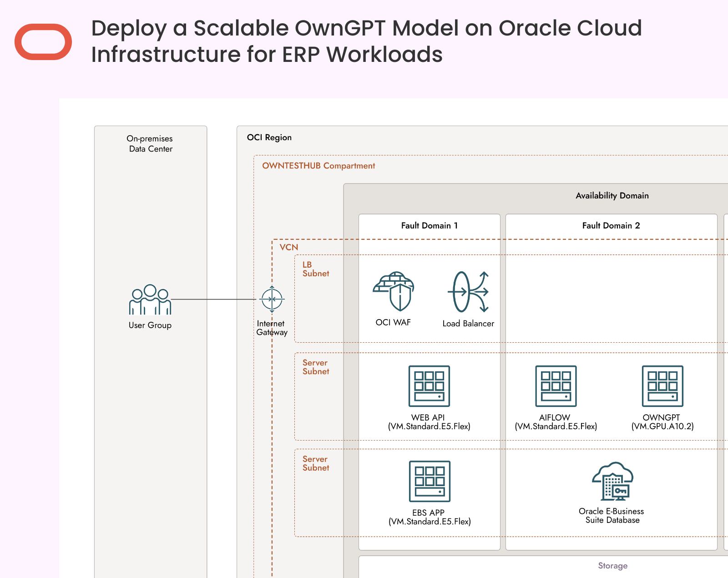Select the OWNGPT GPU server icon
Image resolution: width=728 pixels, height=578 pixels.
[x=662, y=386]
